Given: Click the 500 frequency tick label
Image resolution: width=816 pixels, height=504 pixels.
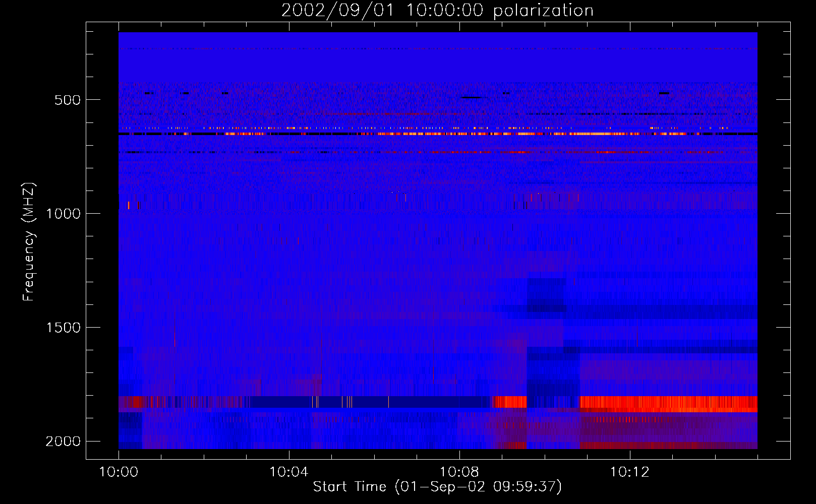Looking at the screenshot, I should tap(68, 100).
